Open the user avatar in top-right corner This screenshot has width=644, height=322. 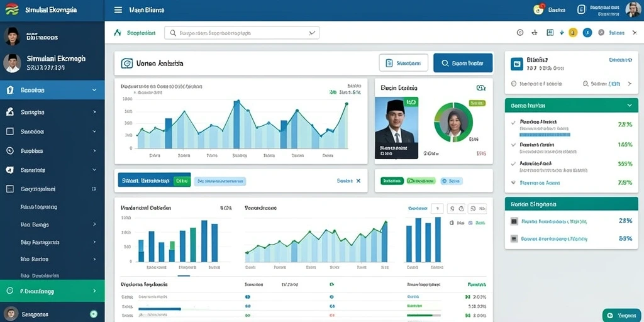click(x=633, y=9)
